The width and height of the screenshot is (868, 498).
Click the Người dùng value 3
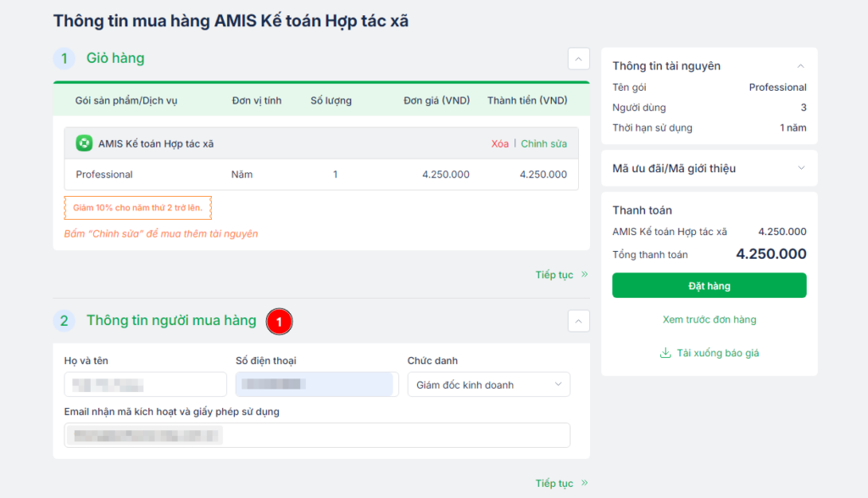tap(804, 108)
